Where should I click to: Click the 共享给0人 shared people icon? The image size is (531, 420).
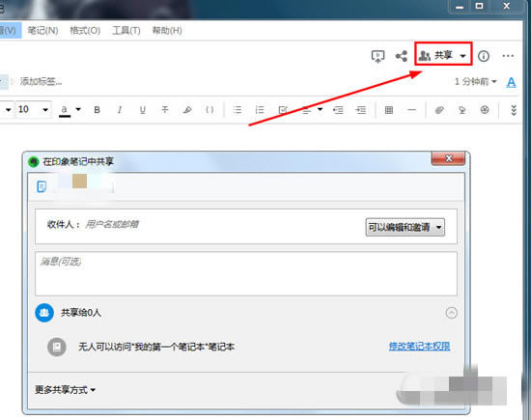click(44, 313)
